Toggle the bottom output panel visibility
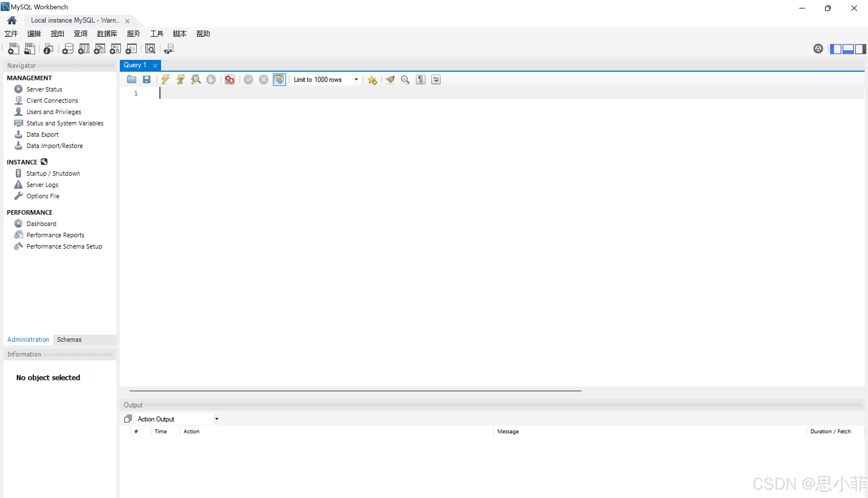 click(x=848, y=49)
